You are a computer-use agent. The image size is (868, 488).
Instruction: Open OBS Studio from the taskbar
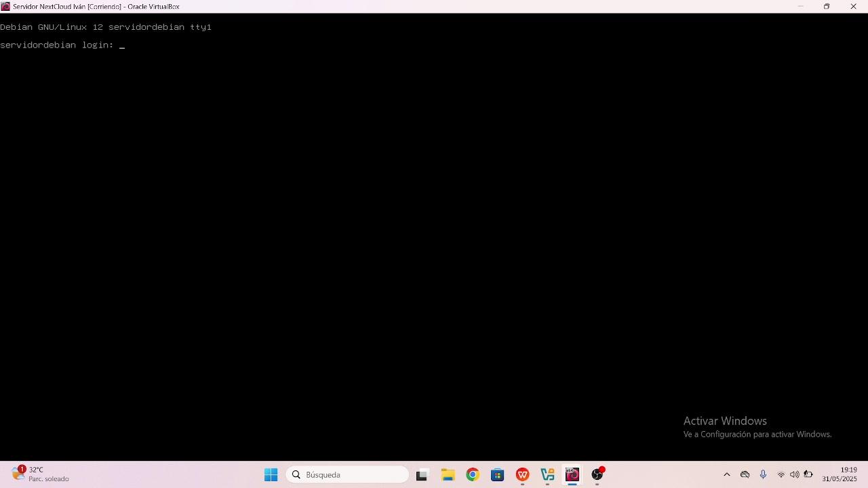597,474
